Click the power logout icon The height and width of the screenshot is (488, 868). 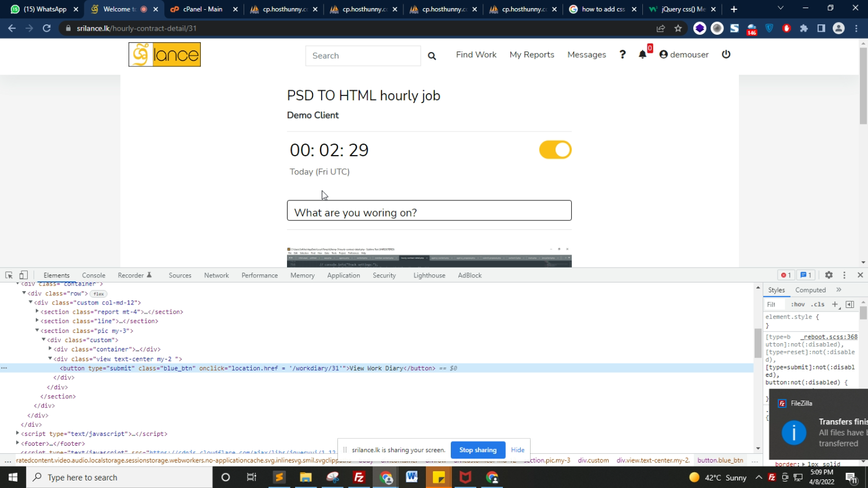point(726,54)
